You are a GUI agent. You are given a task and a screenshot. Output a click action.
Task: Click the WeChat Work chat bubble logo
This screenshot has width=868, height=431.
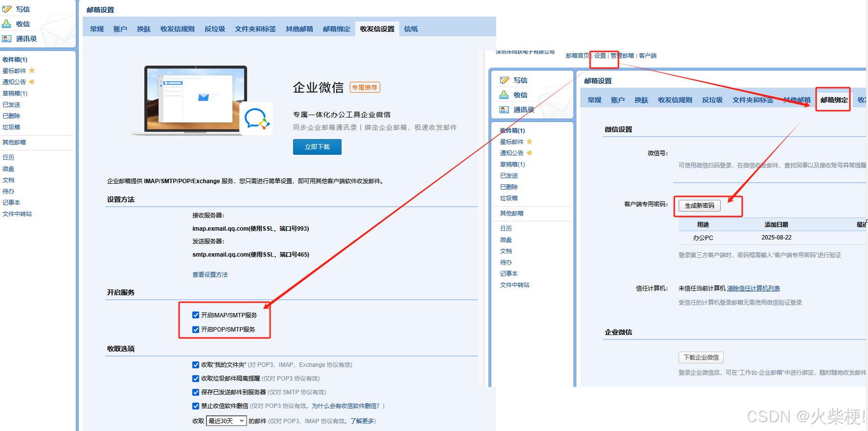(x=256, y=119)
